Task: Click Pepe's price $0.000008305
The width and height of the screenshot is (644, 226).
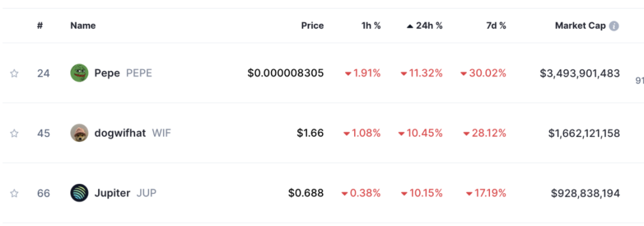Action: [286, 73]
